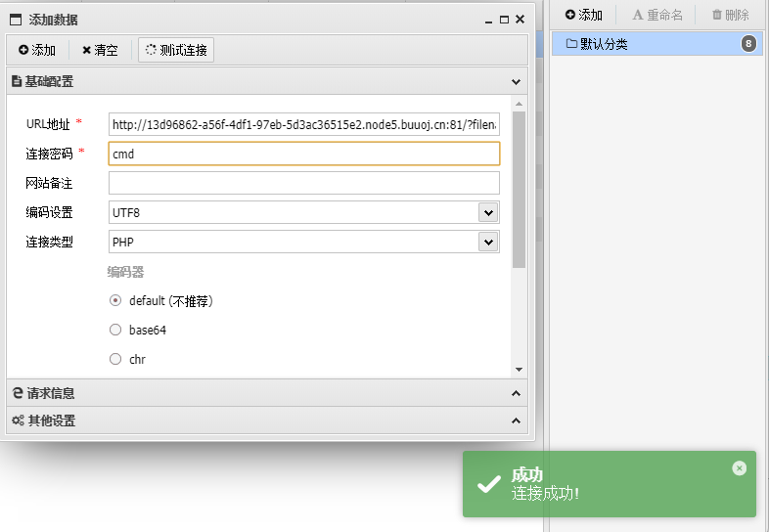The image size is (769, 532).
Task: Select the base64 encoder radio button
Action: tap(115, 331)
